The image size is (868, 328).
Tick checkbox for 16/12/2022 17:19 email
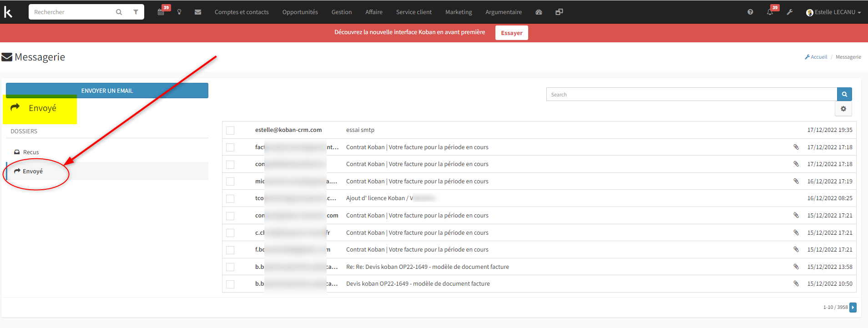coord(230,182)
